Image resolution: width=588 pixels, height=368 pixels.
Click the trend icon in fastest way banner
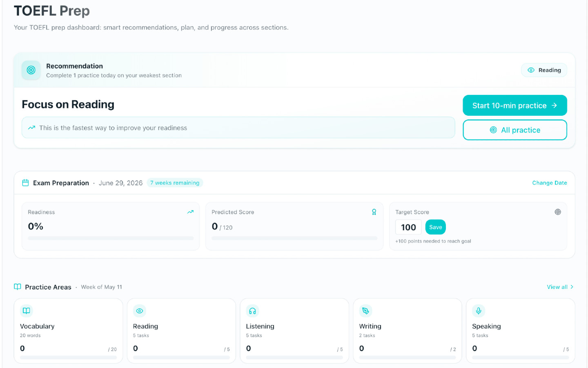[31, 128]
